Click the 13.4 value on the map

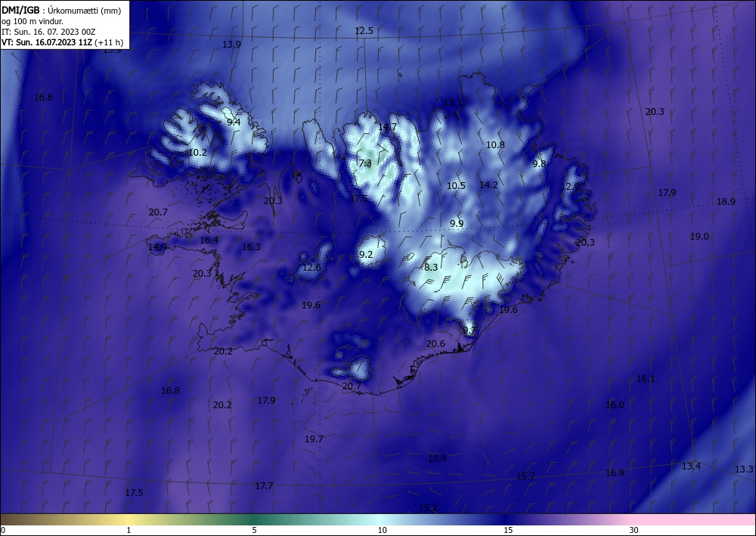pyautogui.click(x=691, y=466)
